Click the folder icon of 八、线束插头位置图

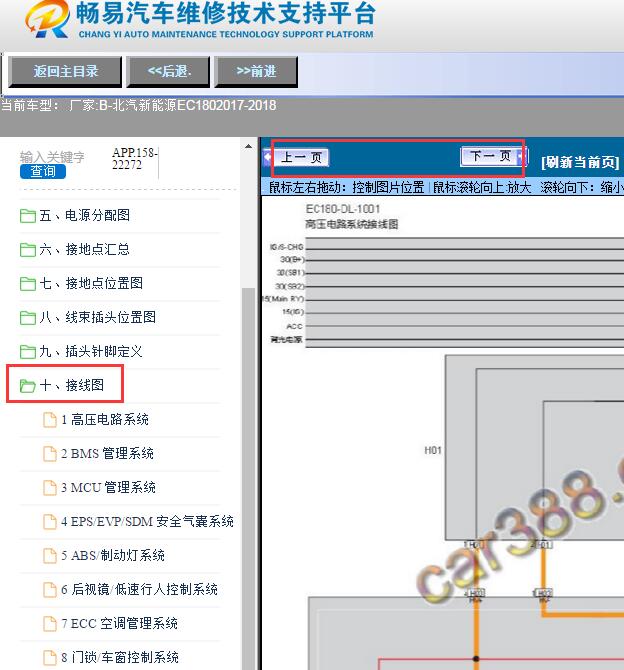(28, 317)
